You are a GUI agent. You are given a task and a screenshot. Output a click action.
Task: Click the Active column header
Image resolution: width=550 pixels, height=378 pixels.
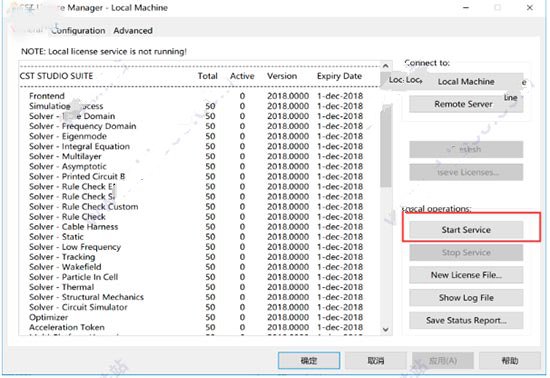point(242,76)
